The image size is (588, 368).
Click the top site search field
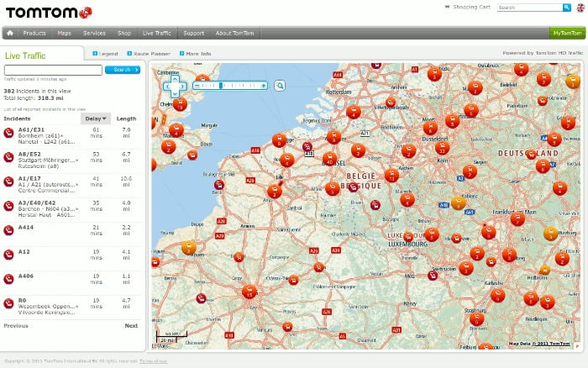530,7
